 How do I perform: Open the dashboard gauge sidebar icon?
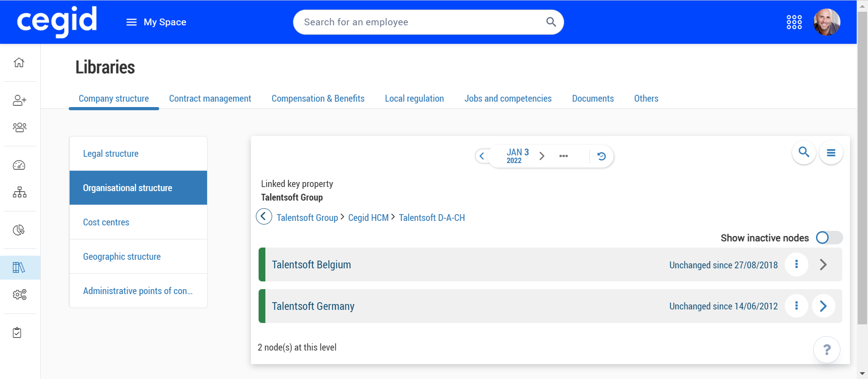point(19,165)
